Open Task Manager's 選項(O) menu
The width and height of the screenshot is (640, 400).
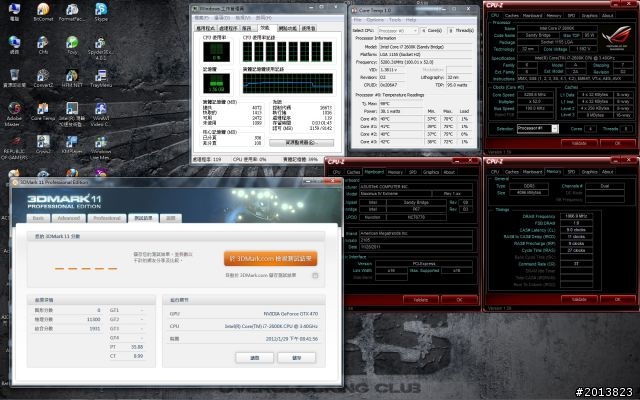(222, 18)
